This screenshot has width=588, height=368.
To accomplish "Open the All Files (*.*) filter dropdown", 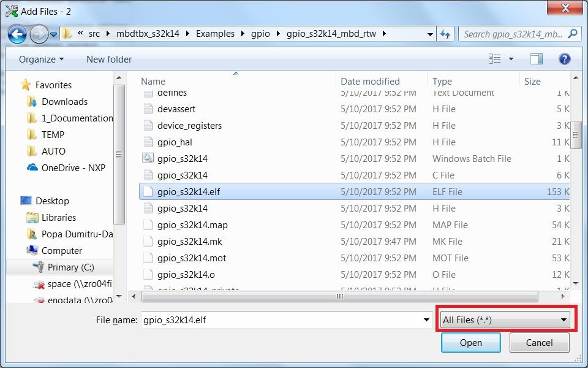I will (x=505, y=320).
